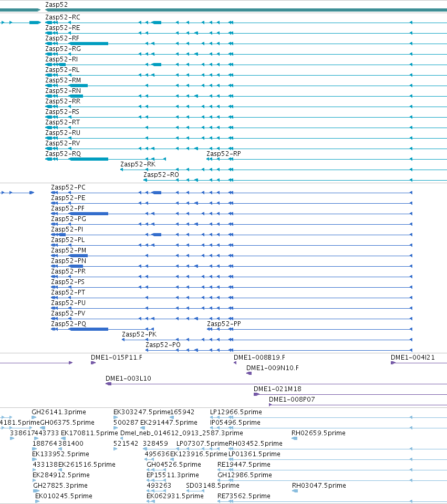Click the Zasp52-RU transcript label
This screenshot has width=447, height=504.
(x=63, y=133)
